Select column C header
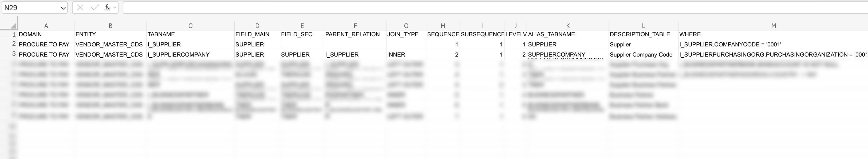868x159 pixels. click(x=190, y=26)
